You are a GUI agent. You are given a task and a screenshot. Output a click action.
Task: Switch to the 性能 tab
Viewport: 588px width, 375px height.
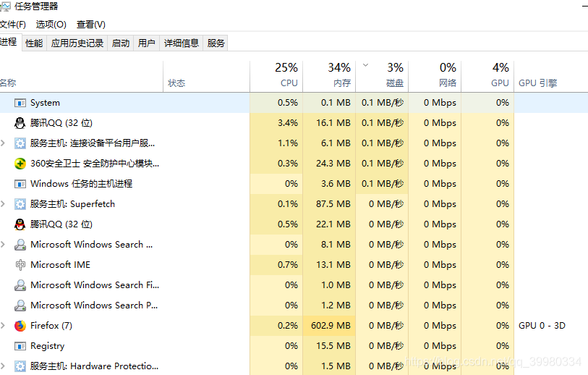(34, 43)
